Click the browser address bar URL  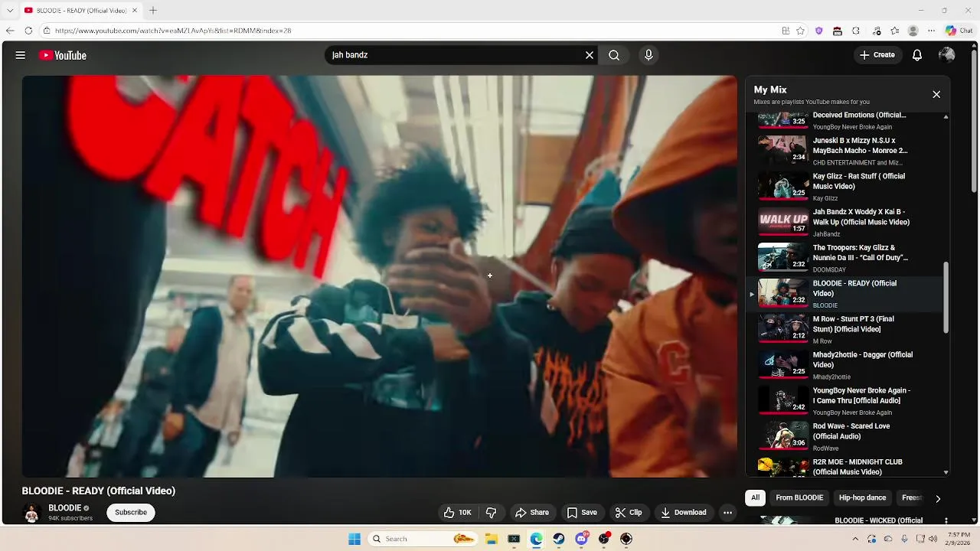(x=173, y=31)
